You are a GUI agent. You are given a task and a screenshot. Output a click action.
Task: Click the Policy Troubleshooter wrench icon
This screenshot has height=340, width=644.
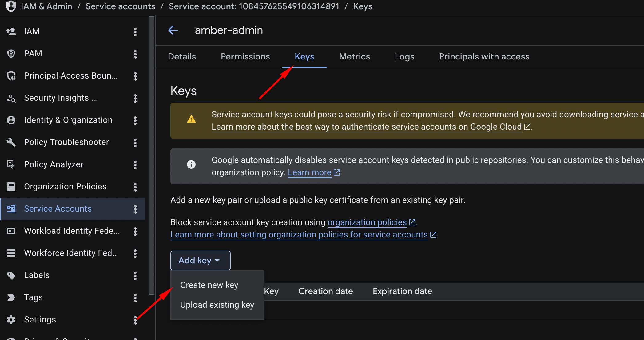(x=11, y=142)
